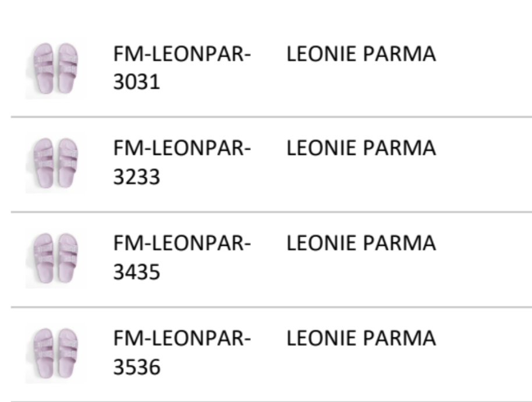Open LEONIE PARMA name beside SKU 3536
532x402 pixels.
[x=361, y=340]
